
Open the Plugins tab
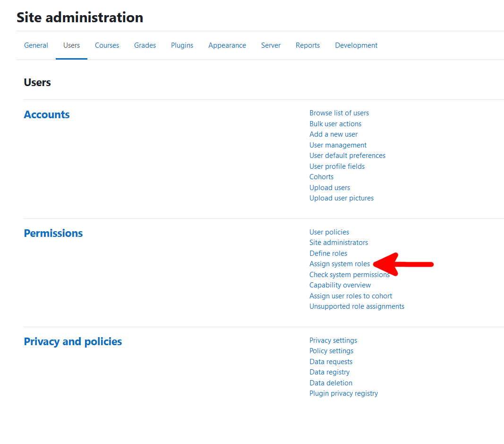point(182,45)
